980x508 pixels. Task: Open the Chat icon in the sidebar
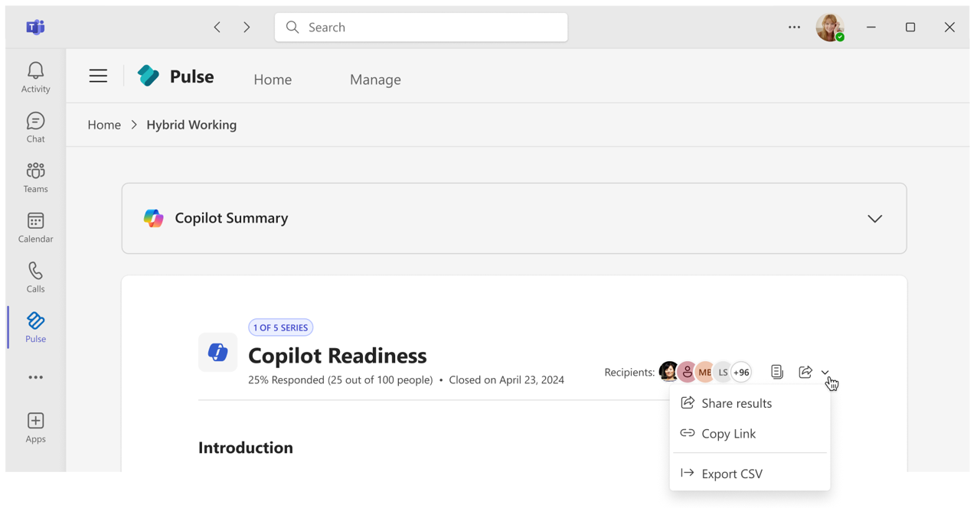pos(34,125)
